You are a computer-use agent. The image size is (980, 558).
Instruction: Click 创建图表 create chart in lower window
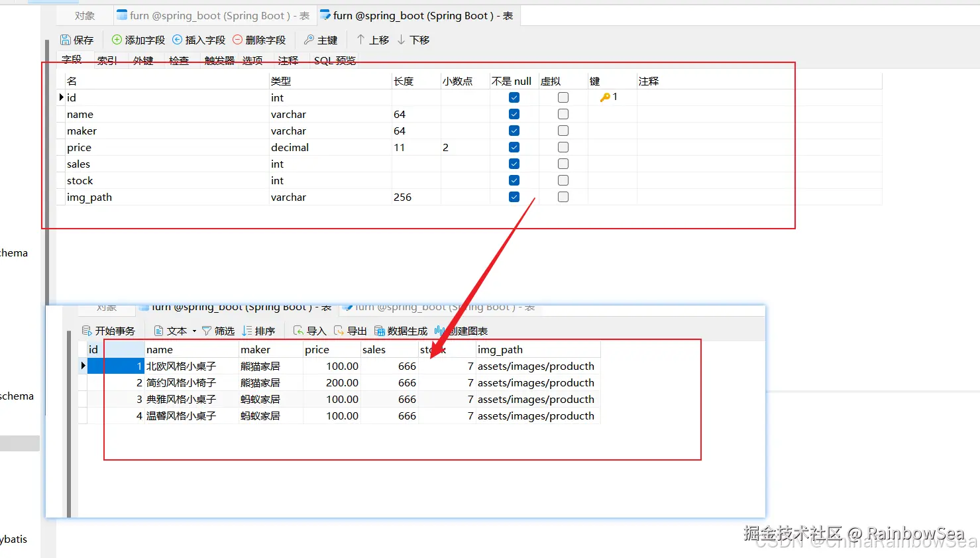point(461,331)
